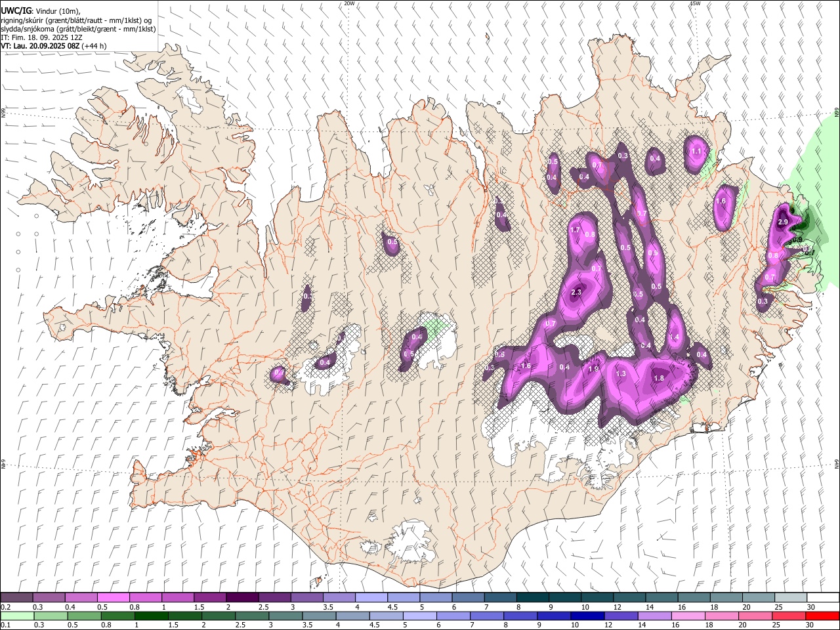This screenshot has width=840, height=630.
Task: Click the pale green lower swatch between 0.1 and 0.3
Action: click(17, 616)
